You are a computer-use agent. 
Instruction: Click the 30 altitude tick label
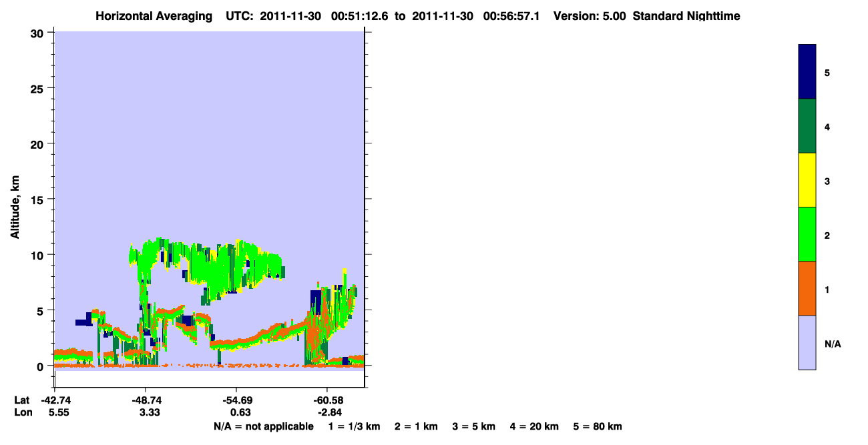pyautogui.click(x=38, y=33)
